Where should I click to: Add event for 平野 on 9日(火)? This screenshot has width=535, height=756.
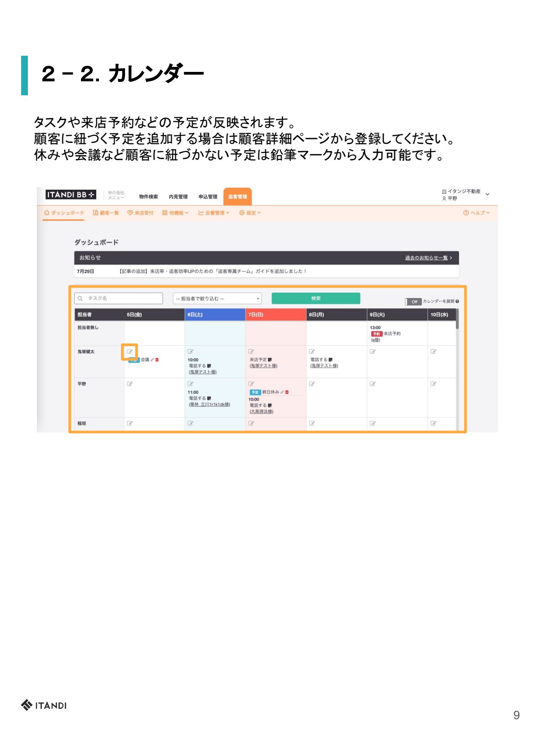tap(372, 384)
